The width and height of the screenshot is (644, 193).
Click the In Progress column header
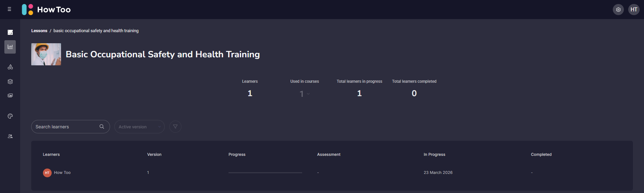pos(434,154)
